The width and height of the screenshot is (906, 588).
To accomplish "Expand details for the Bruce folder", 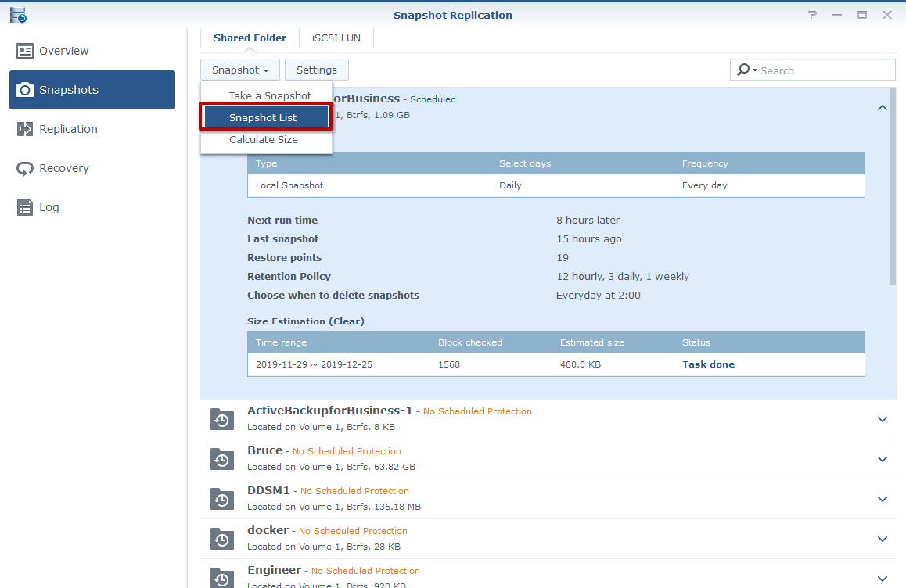I will 882,459.
